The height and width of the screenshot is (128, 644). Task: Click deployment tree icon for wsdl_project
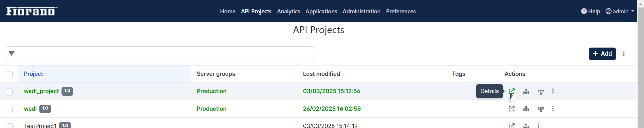tap(541, 92)
